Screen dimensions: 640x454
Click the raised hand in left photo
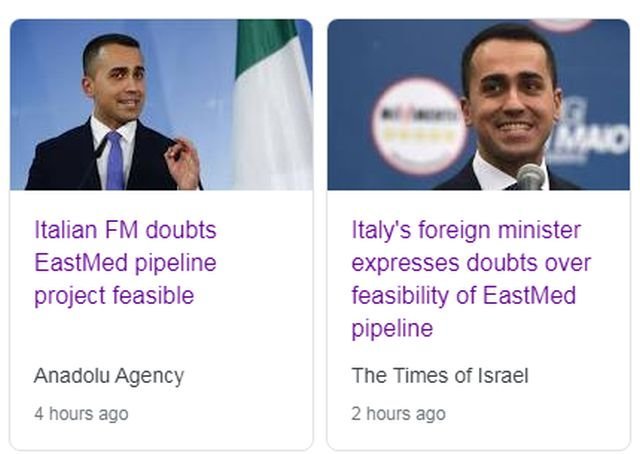[183, 159]
